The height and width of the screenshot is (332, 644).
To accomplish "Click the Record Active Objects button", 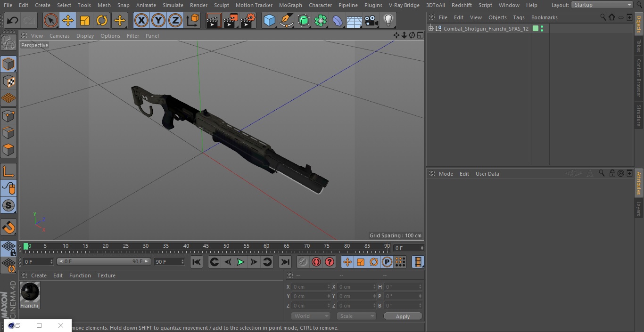I will pyautogui.click(x=303, y=262).
